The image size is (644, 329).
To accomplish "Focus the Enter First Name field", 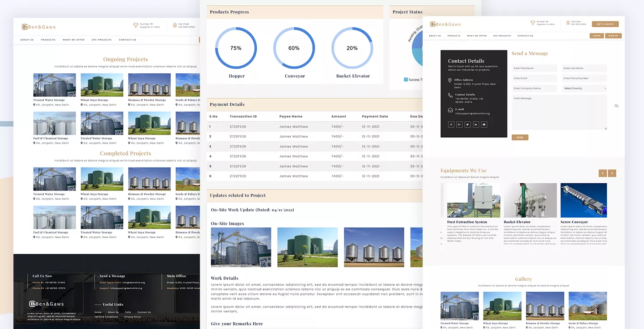I will [534, 68].
